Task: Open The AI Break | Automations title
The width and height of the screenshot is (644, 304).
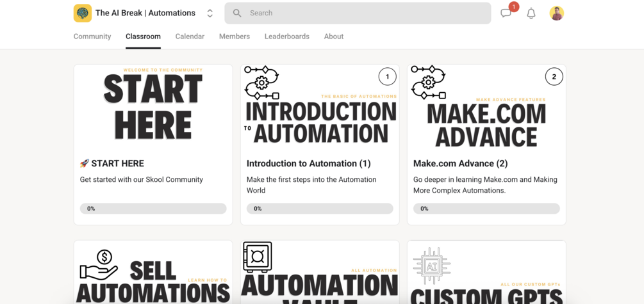Action: tap(145, 13)
